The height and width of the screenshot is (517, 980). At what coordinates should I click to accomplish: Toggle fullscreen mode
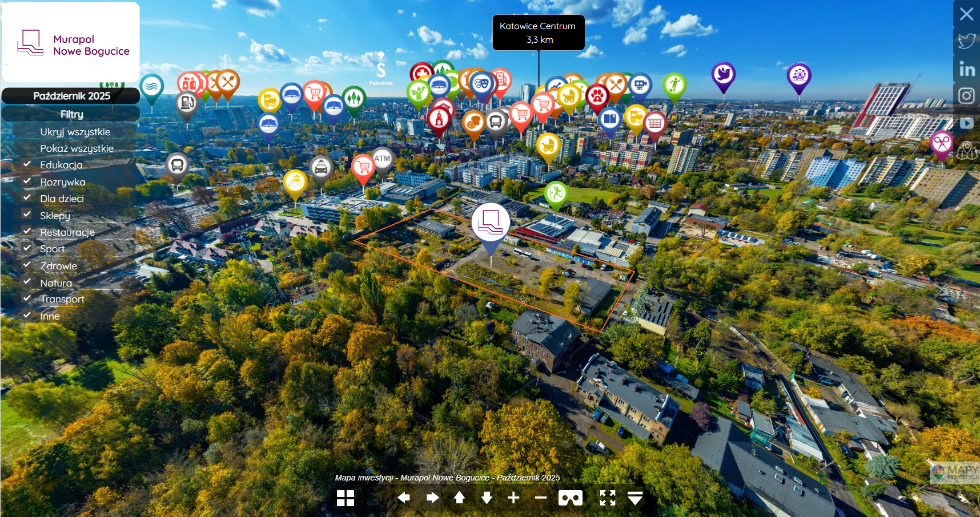click(608, 498)
